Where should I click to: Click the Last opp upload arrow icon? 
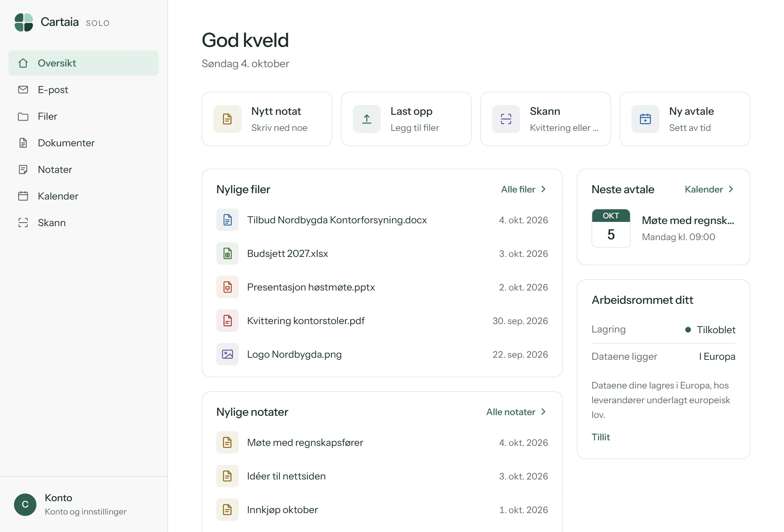(367, 119)
